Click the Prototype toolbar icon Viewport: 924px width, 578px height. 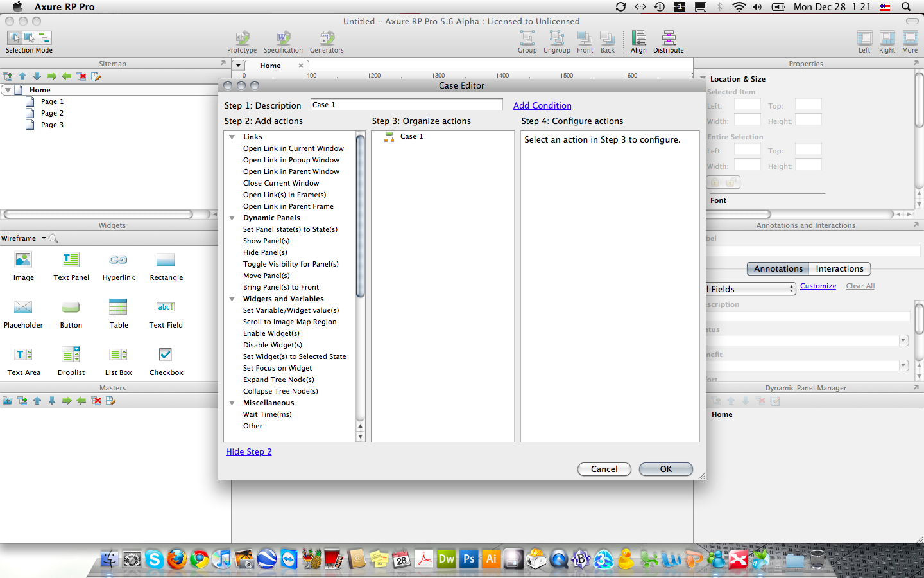coord(242,39)
